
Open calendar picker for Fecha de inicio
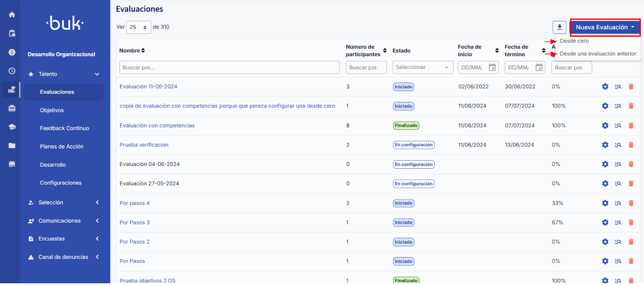point(492,68)
